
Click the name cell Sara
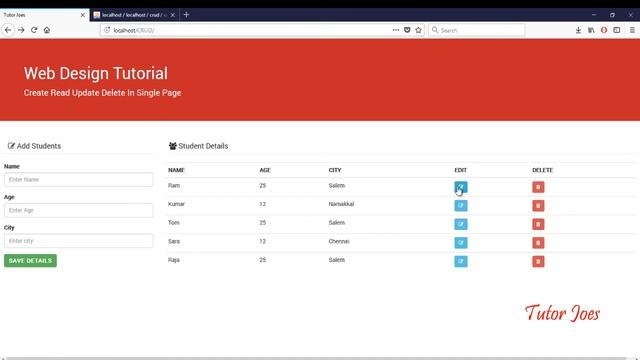[174, 241]
